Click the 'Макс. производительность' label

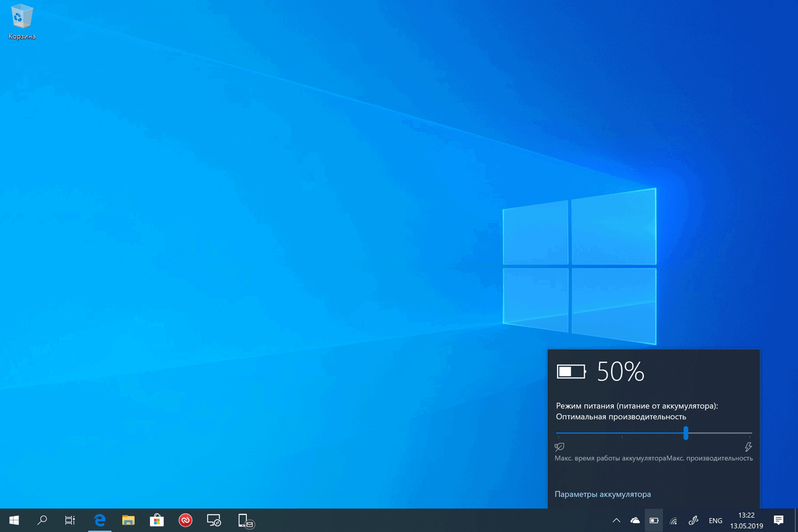(x=710, y=458)
